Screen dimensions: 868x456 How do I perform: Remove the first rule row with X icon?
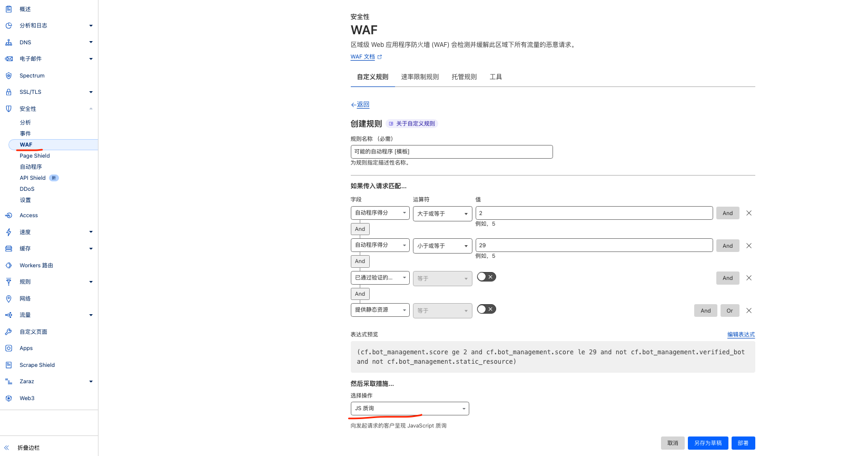tap(748, 213)
